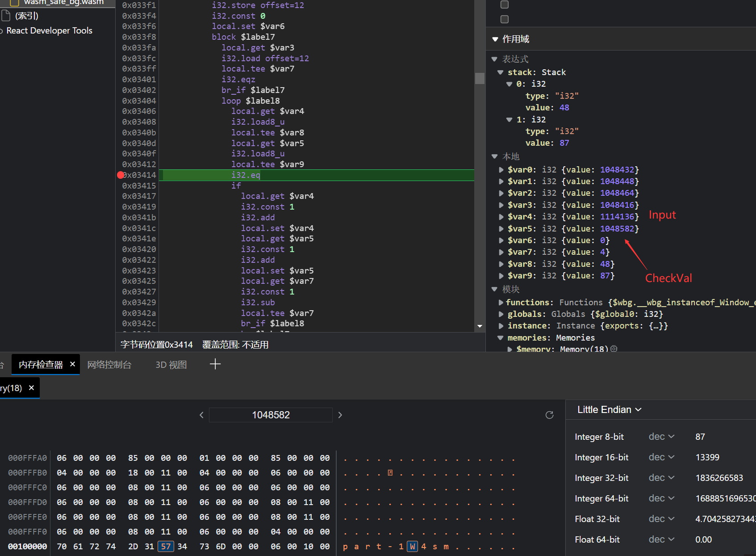The width and height of the screenshot is (756, 556).
Task: Click the loop $label8 instruction
Action: 251,101
